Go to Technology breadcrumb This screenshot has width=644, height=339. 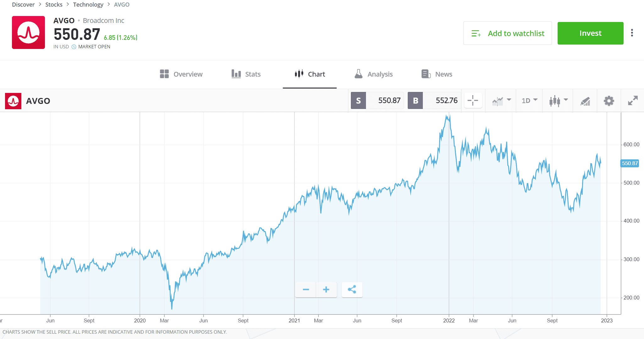(x=88, y=4)
